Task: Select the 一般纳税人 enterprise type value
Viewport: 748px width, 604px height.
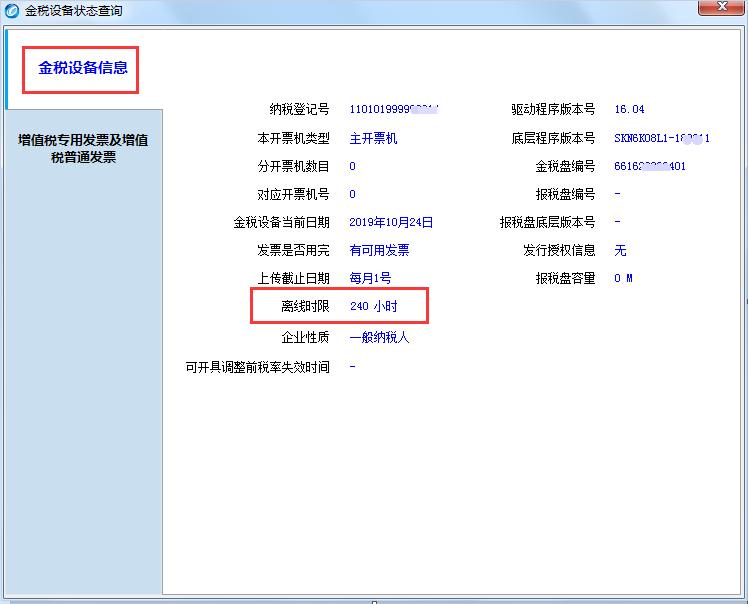Action: 379,338
